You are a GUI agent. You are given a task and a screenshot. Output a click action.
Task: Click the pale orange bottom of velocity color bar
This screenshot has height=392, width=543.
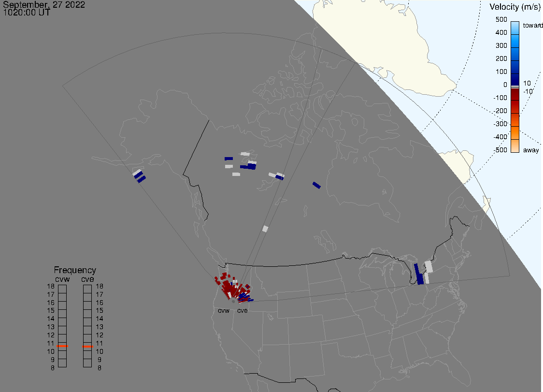515,146
